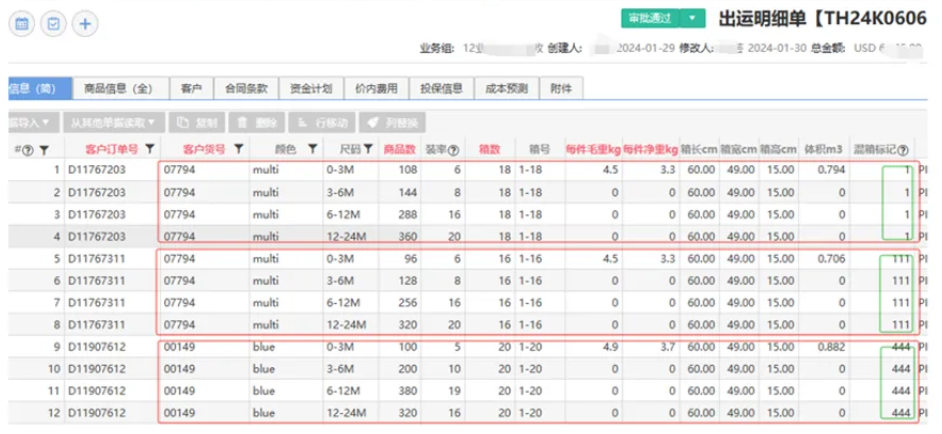Click the filter icon next to 尺码
The width and height of the screenshot is (942, 434).
(x=368, y=149)
